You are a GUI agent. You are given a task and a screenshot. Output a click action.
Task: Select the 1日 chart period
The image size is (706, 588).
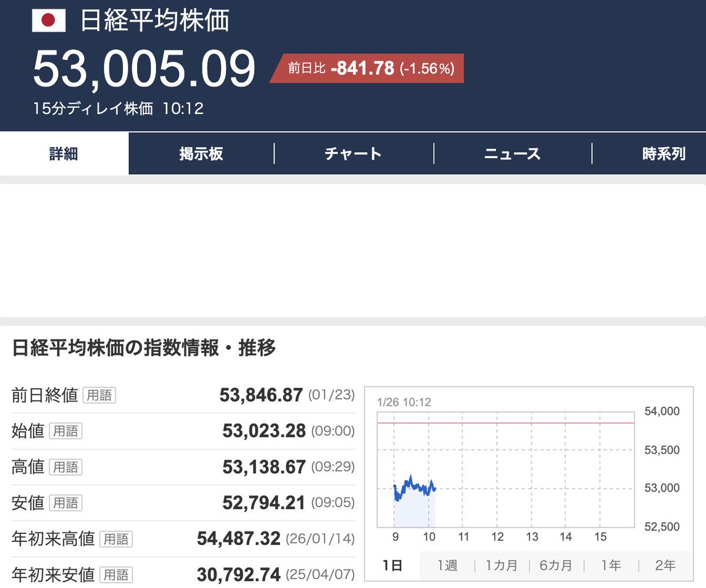point(392,564)
